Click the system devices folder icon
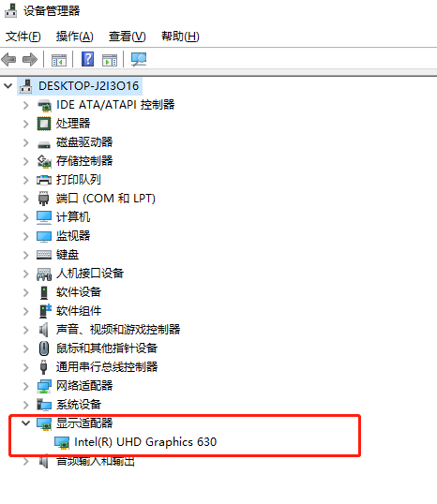The height and width of the screenshot is (504, 437). click(44, 405)
